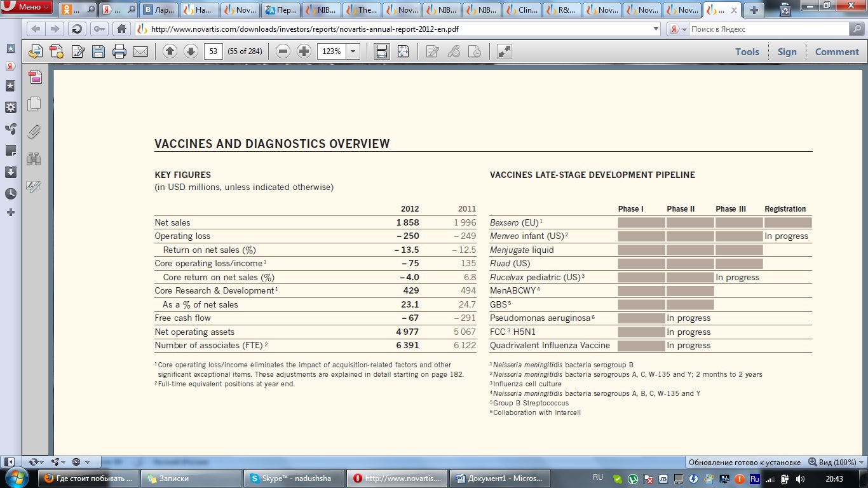Email the PDF using envelope icon
868x488 pixels.
[x=140, y=51]
